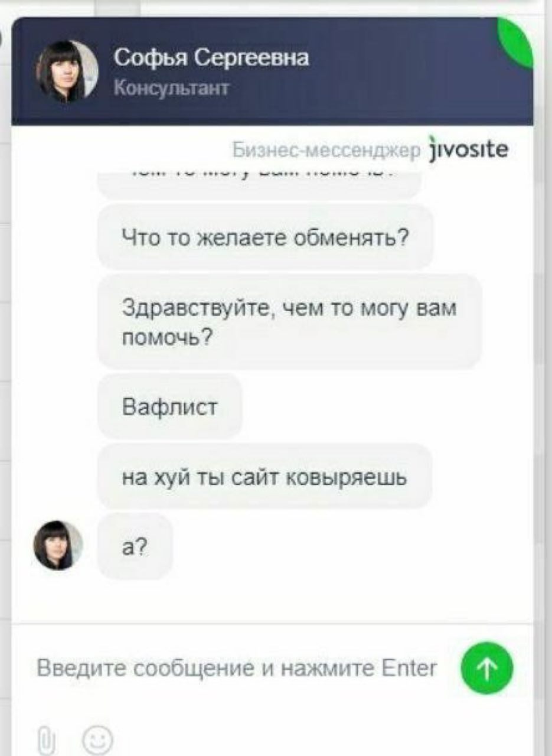Viewport: 552px width, 756px height.
Task: Select the consultant name Софья Сергеевна
Action: click(x=211, y=58)
